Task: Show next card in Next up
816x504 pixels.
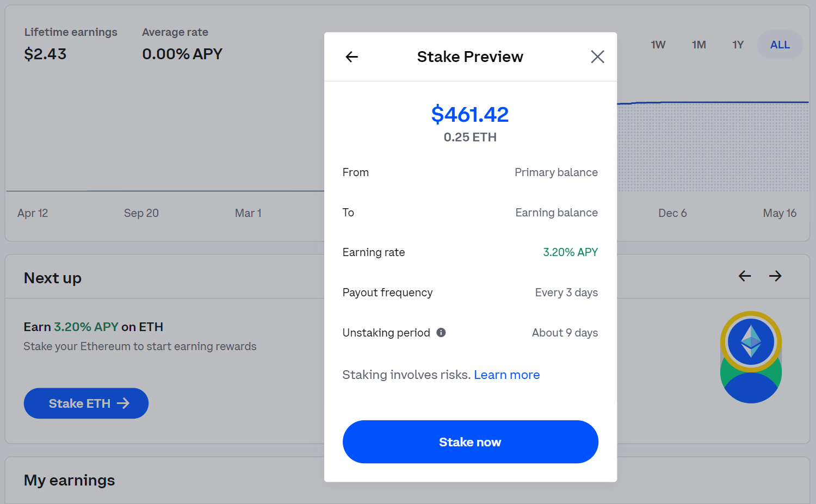Action: click(775, 276)
